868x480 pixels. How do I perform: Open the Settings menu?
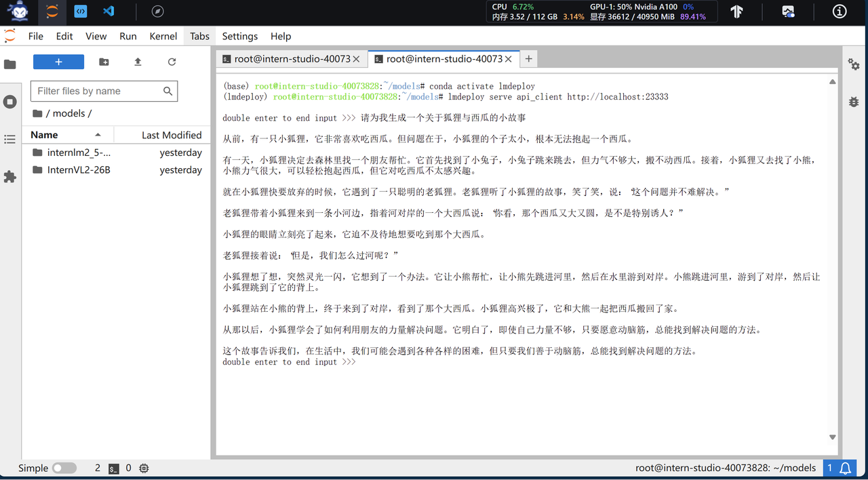(240, 36)
